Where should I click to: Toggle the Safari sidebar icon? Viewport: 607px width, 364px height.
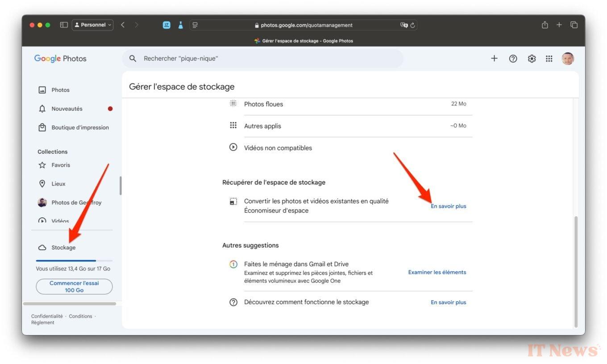(x=64, y=25)
